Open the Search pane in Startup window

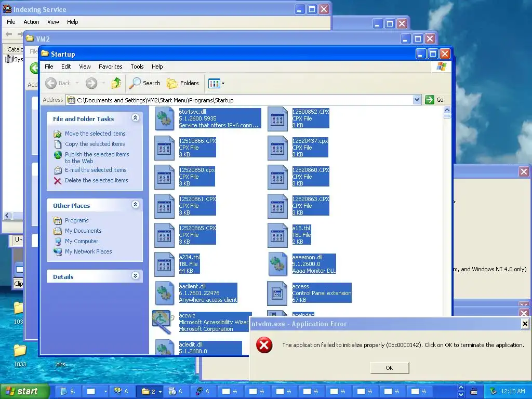coord(144,83)
